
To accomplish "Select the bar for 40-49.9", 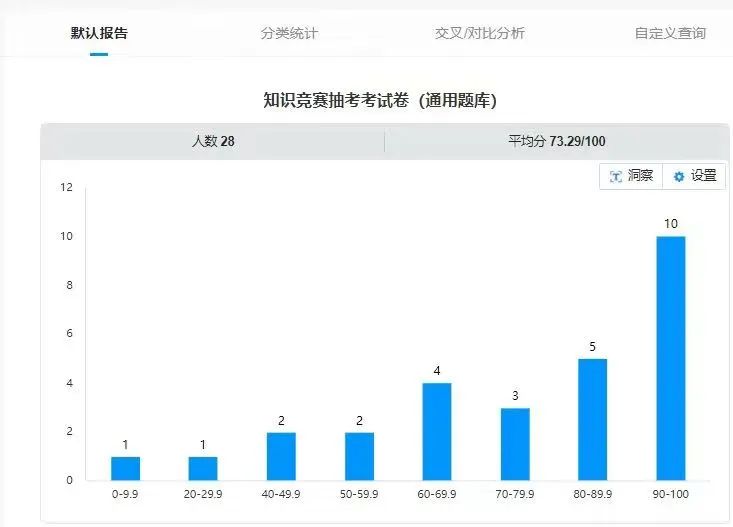I will click(281, 456).
